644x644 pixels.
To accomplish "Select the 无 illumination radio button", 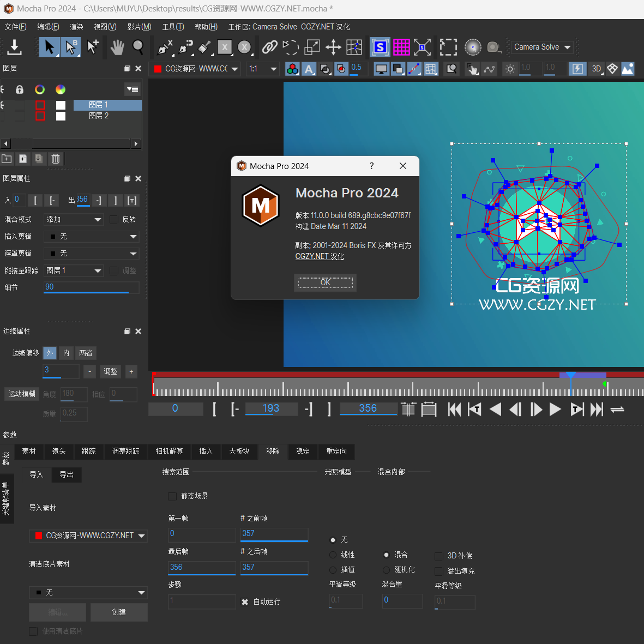I will (333, 540).
